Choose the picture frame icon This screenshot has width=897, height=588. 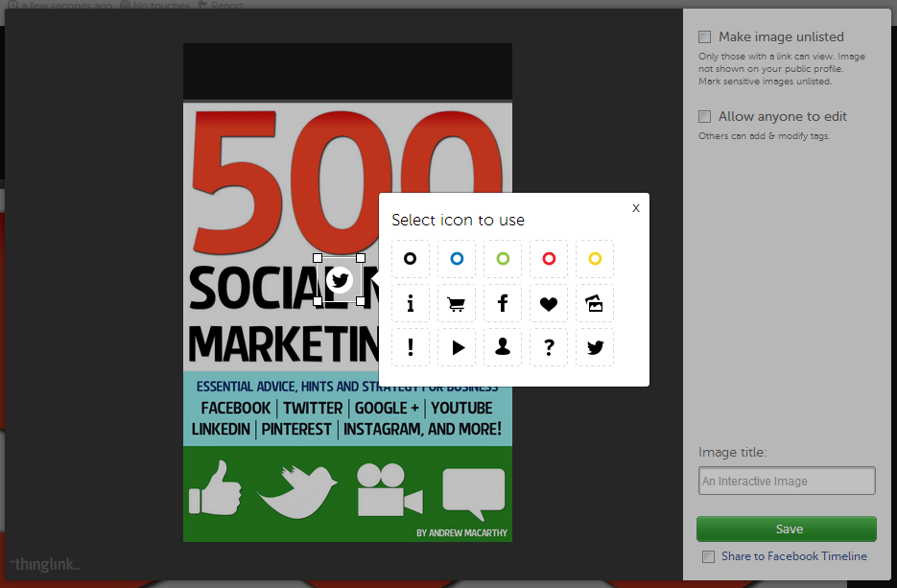(595, 303)
